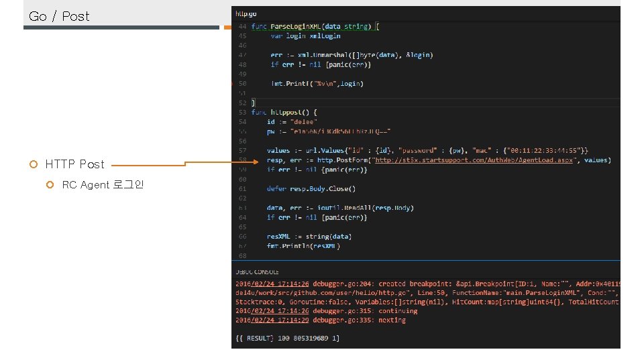Screen dimensions: 644x362
Task: Click line number 53 in the gutter
Action: pyautogui.click(x=242, y=113)
